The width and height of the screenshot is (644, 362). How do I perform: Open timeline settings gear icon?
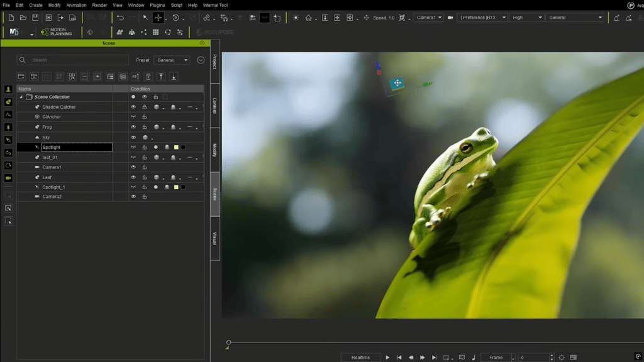(562, 358)
